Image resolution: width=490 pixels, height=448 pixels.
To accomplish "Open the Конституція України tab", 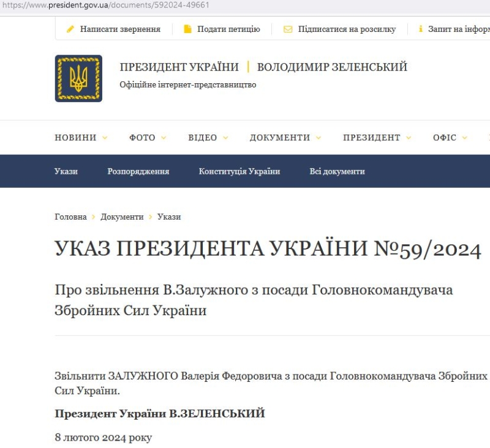I will pyautogui.click(x=239, y=171).
